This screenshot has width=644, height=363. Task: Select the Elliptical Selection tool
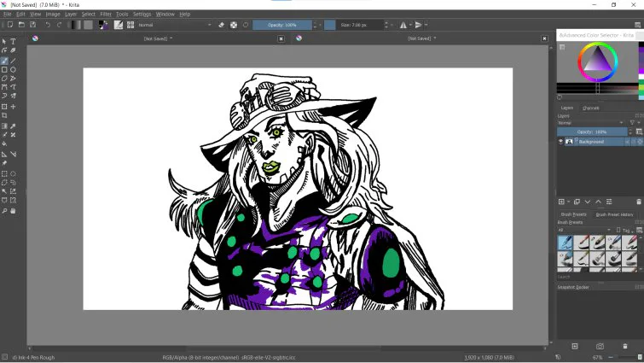13,173
